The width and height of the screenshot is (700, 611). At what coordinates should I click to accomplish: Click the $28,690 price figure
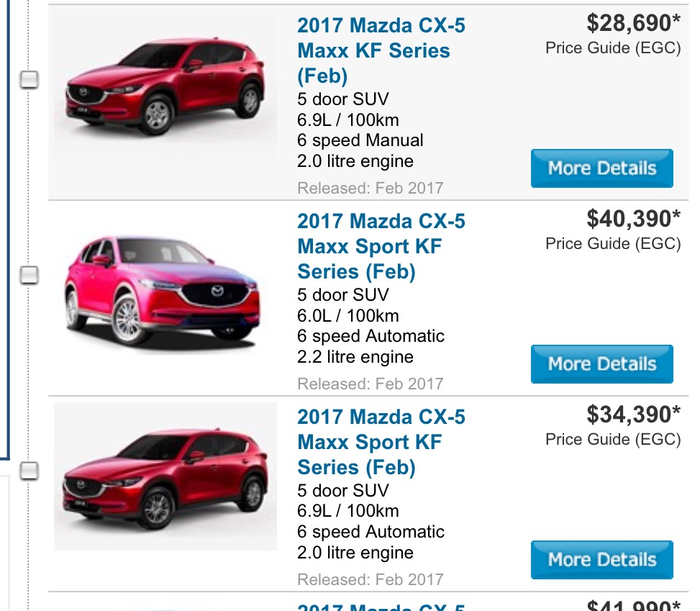632,24
